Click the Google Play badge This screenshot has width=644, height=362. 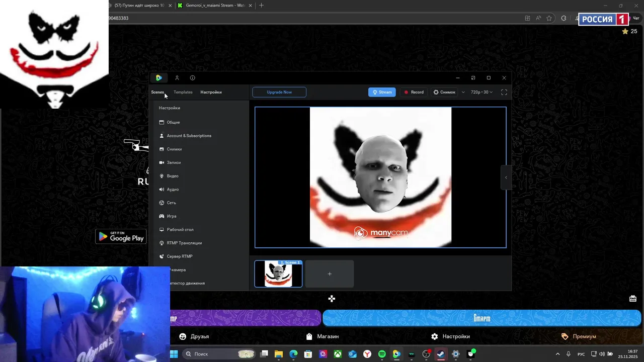121,236
